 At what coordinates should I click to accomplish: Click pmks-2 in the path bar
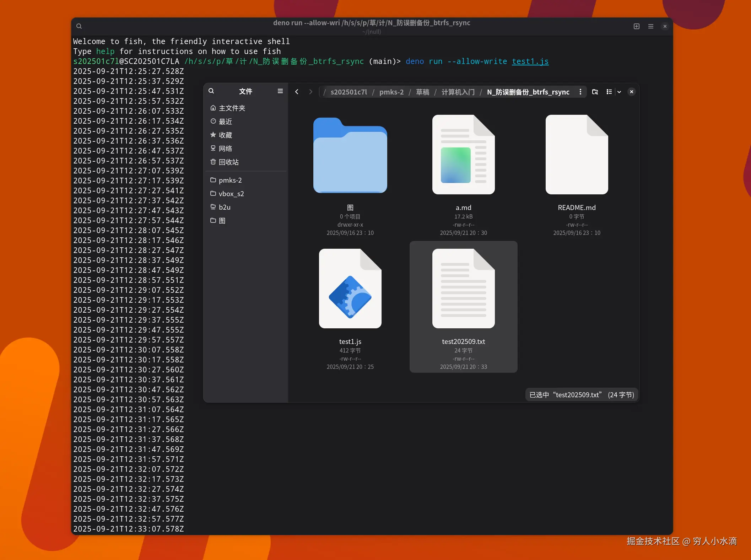pyautogui.click(x=391, y=92)
